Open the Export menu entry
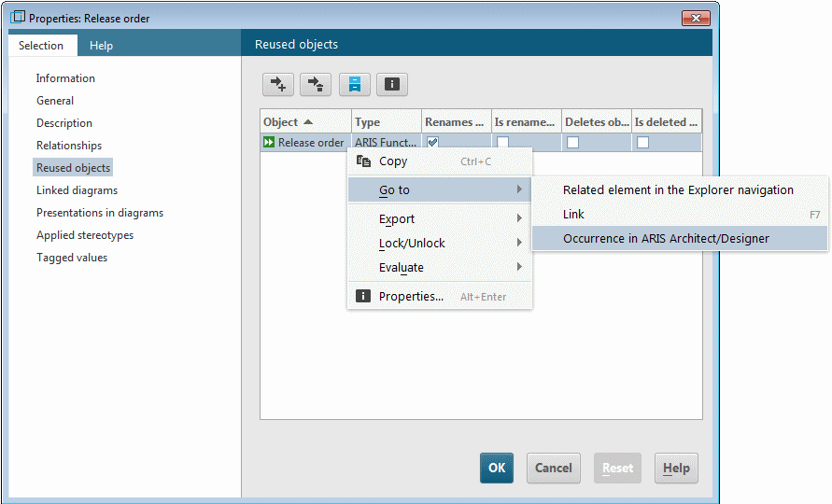The image size is (832, 504). (x=440, y=218)
